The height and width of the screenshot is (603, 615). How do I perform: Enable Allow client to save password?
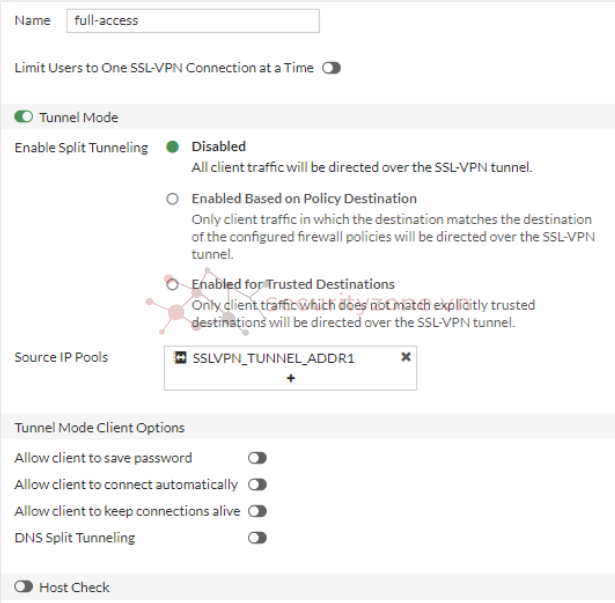point(257,458)
